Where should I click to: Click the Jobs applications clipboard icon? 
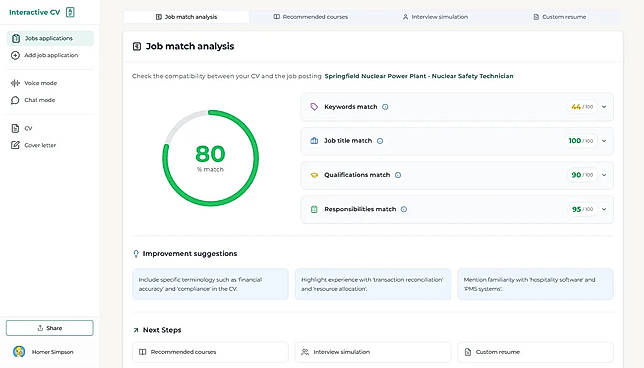[16, 38]
